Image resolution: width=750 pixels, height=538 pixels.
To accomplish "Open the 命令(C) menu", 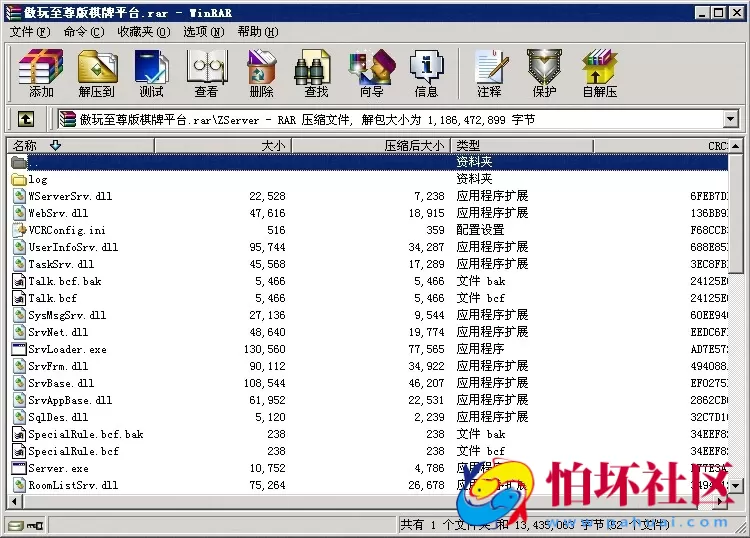I will (x=84, y=32).
